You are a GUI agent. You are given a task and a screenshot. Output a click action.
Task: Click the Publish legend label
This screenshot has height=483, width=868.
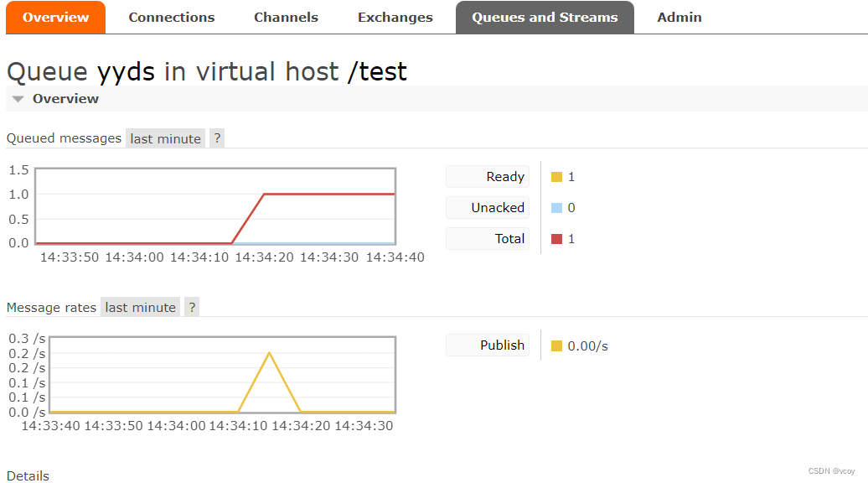click(x=488, y=345)
